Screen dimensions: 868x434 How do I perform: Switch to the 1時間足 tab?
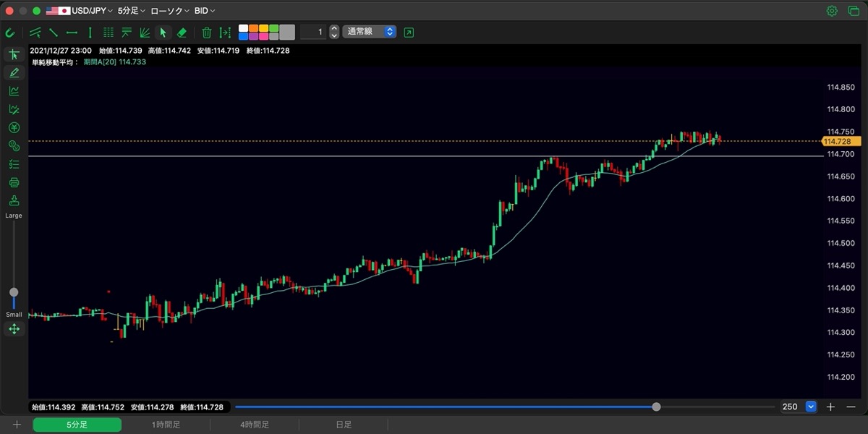tap(166, 425)
